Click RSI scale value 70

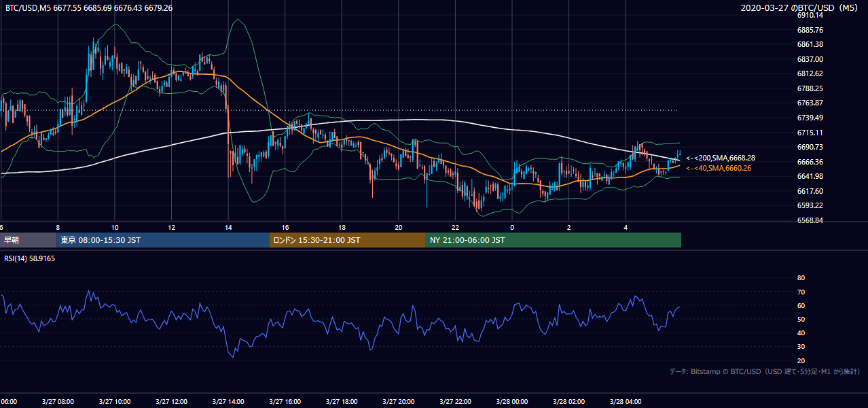click(x=801, y=292)
